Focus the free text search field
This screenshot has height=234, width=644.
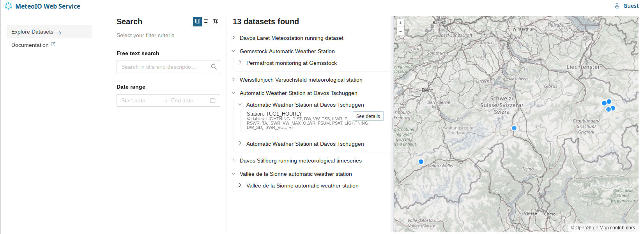pyautogui.click(x=162, y=67)
